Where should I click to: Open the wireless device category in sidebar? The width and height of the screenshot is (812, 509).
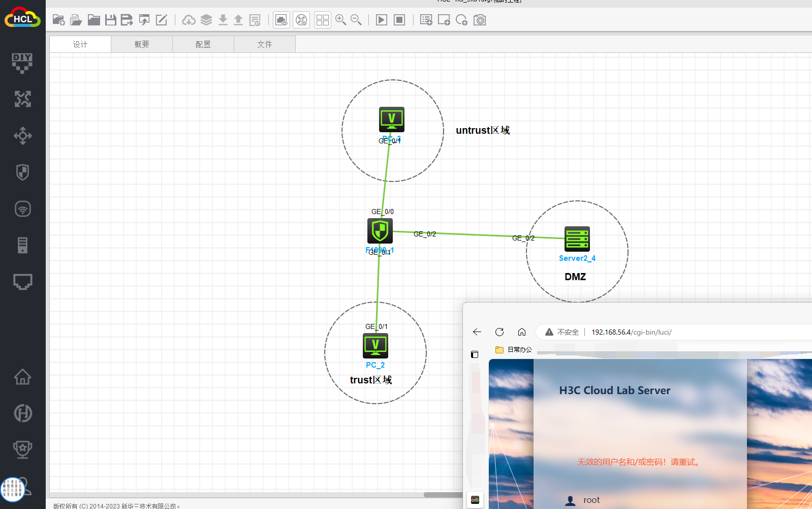click(x=22, y=209)
